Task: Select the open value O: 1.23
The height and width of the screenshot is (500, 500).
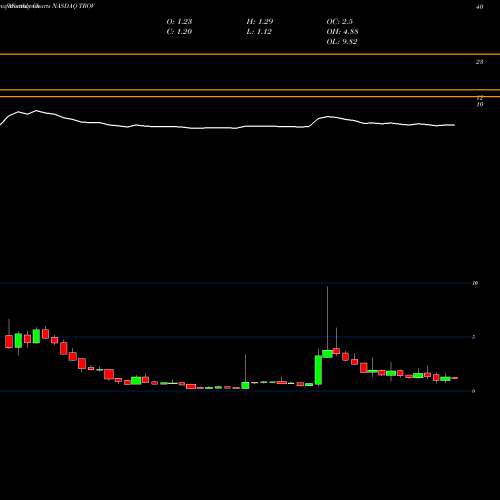Action: click(x=179, y=22)
